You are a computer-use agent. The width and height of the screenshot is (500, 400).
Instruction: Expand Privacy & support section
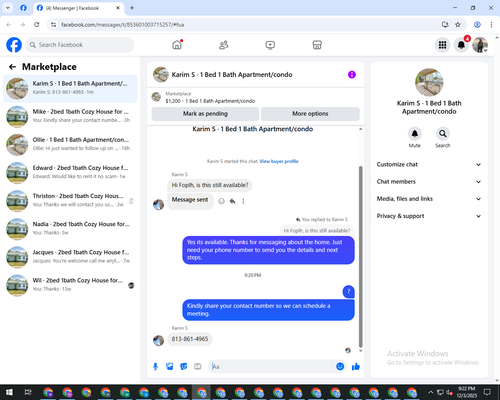[429, 216]
